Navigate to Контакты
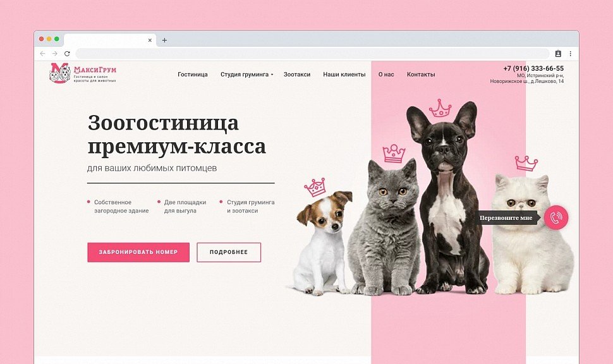The width and height of the screenshot is (613, 364). [x=421, y=75]
